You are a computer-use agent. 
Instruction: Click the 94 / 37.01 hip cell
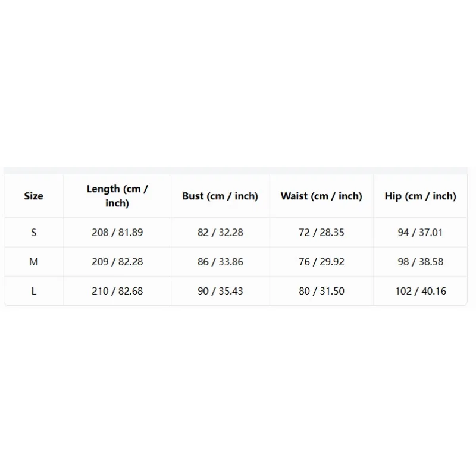coord(421,233)
